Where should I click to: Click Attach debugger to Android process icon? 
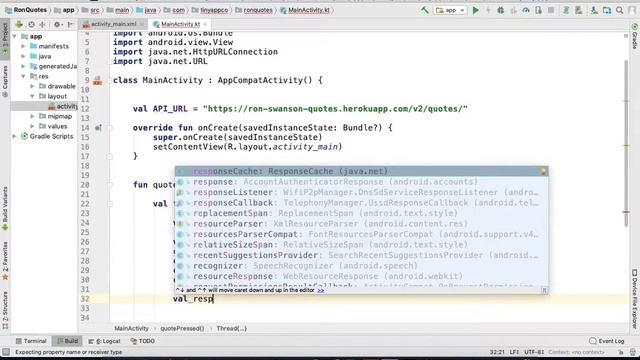(539, 10)
